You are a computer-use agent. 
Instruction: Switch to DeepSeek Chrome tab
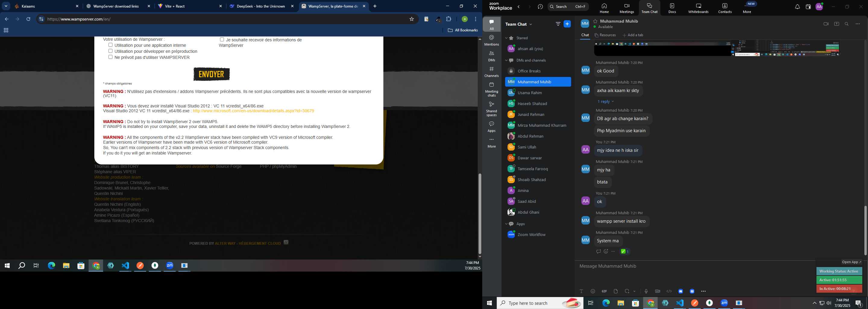point(262,6)
